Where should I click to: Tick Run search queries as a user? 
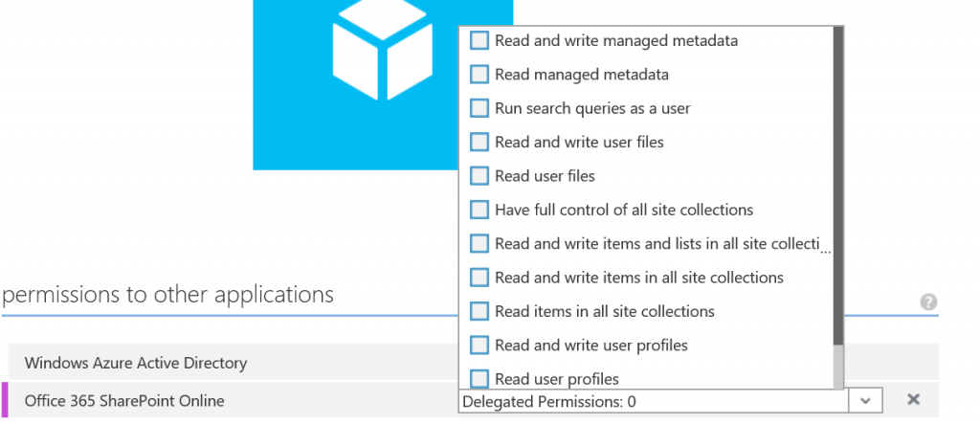pos(479,108)
